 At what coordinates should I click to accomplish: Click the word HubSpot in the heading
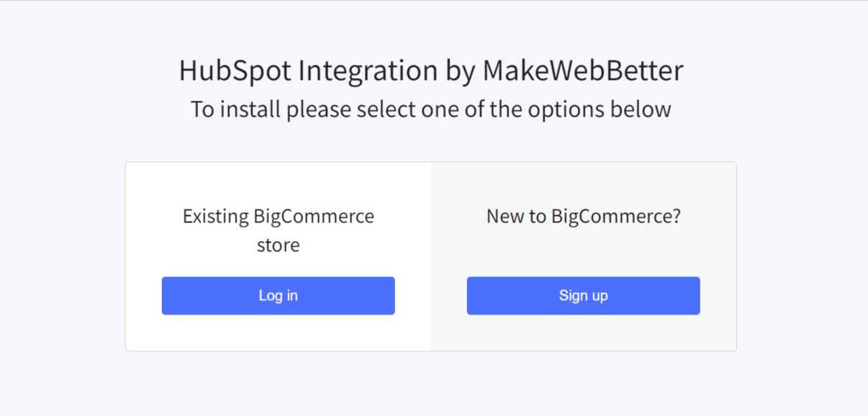[x=235, y=71]
